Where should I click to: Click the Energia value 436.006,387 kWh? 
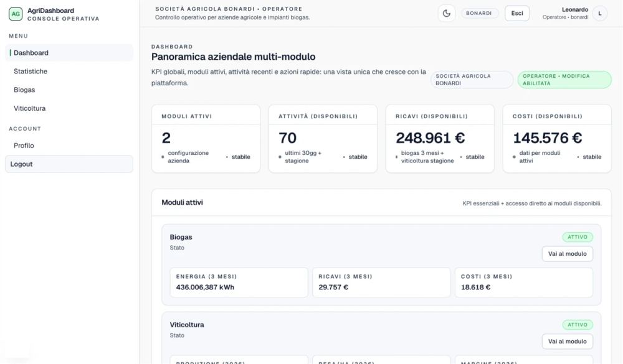click(205, 287)
